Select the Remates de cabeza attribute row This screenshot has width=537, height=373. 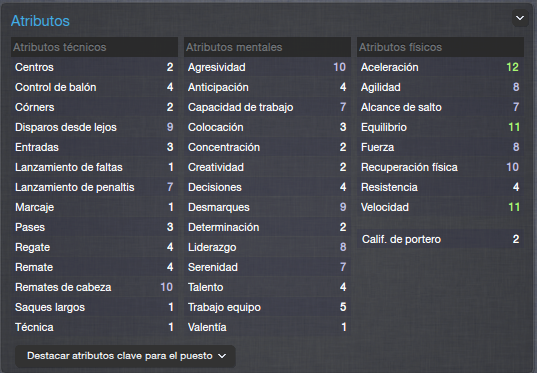(95, 287)
